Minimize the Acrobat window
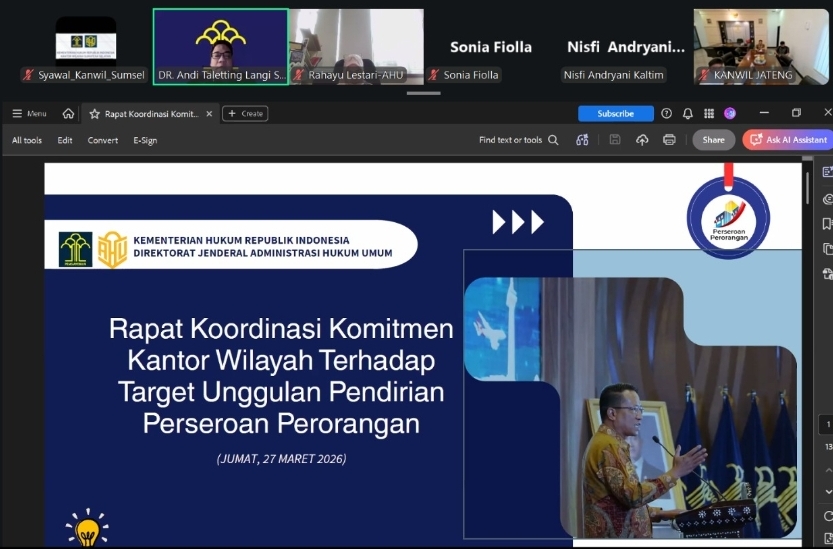Viewport: 833px width, 549px height. coord(764,113)
